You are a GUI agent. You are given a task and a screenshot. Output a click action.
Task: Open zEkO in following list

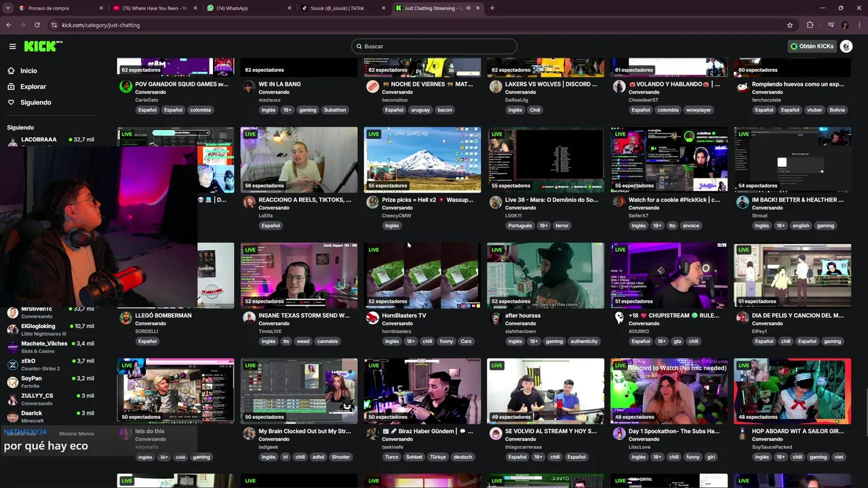coord(50,365)
